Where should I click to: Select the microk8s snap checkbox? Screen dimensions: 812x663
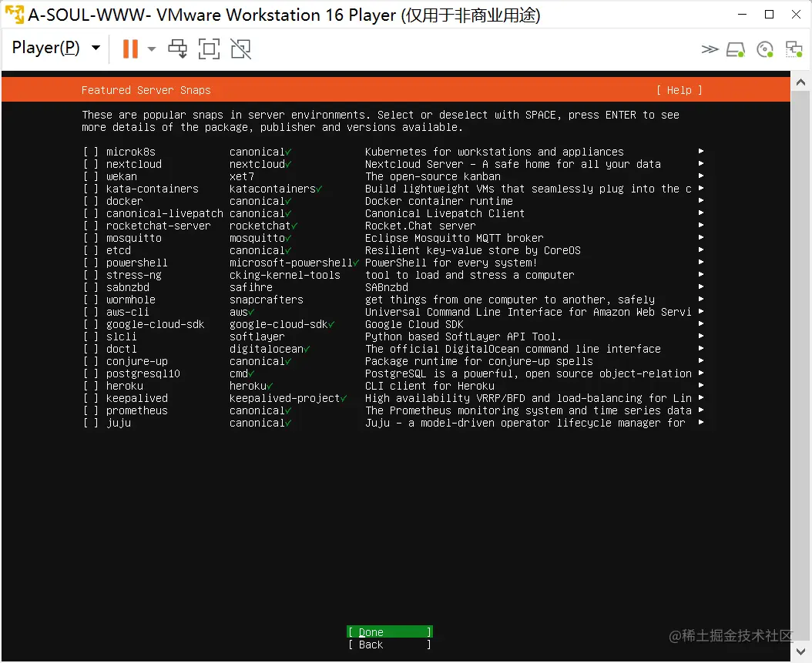[91, 152]
